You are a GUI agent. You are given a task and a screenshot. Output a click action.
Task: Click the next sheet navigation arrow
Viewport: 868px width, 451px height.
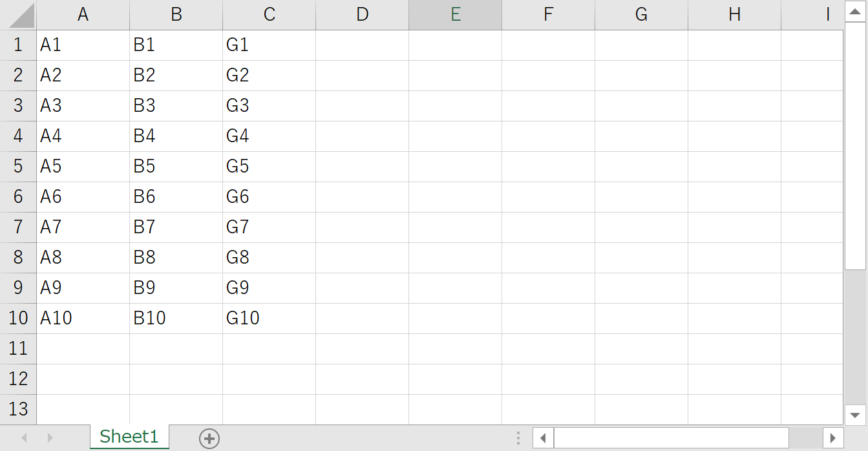50,438
